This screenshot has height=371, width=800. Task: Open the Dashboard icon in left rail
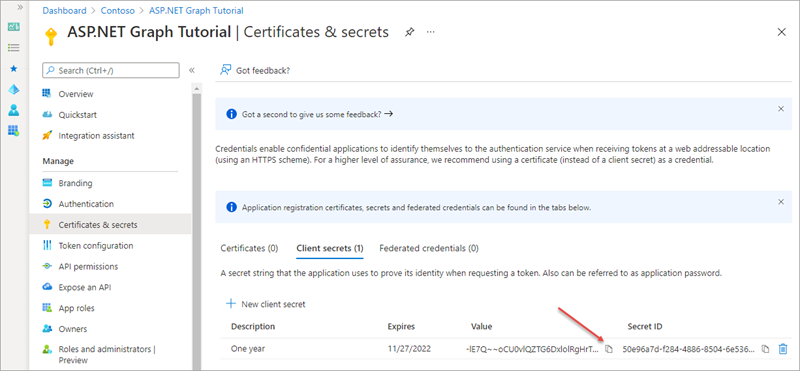[x=14, y=27]
